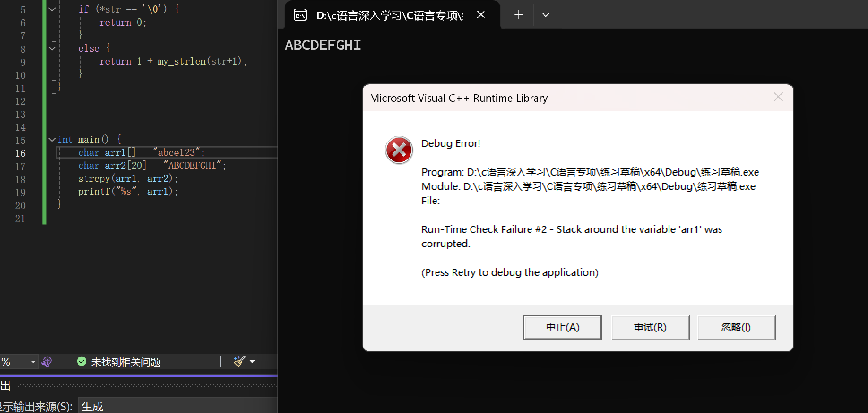868x413 pixels.
Task: Open the code cleanup dropdown arrow
Action: [252, 361]
